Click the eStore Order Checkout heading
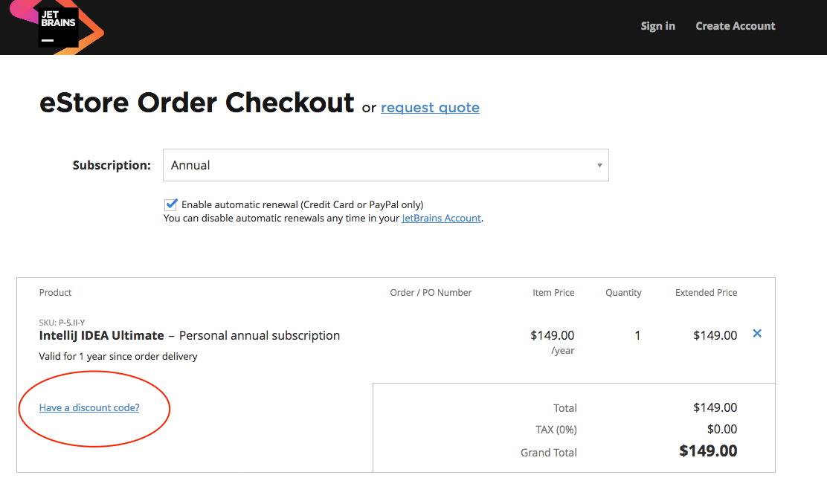Image resolution: width=827 pixels, height=504 pixels. point(197,103)
